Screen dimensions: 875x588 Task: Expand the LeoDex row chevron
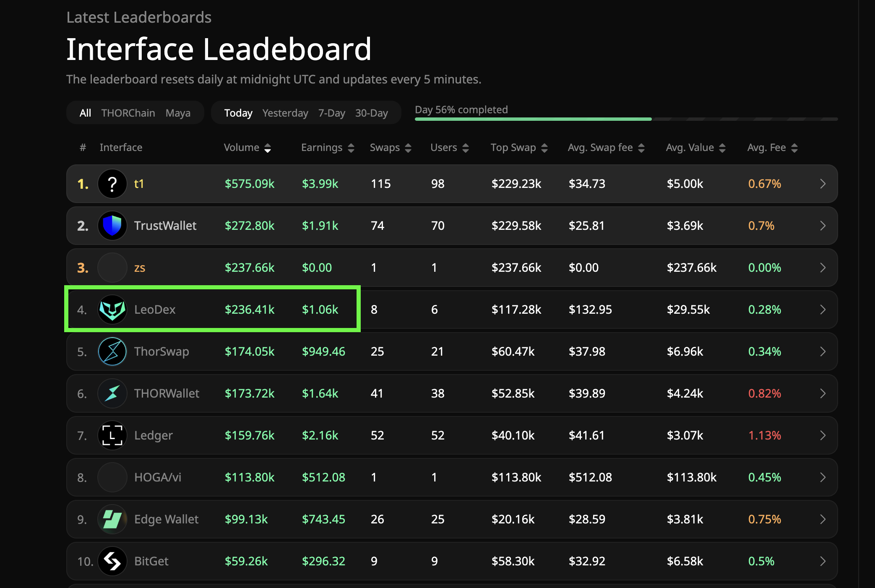click(x=823, y=310)
